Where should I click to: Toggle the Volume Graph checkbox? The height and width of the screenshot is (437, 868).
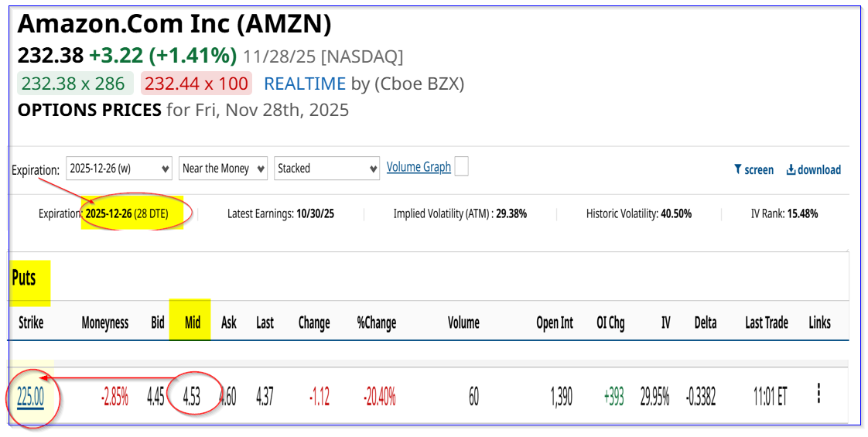click(461, 166)
